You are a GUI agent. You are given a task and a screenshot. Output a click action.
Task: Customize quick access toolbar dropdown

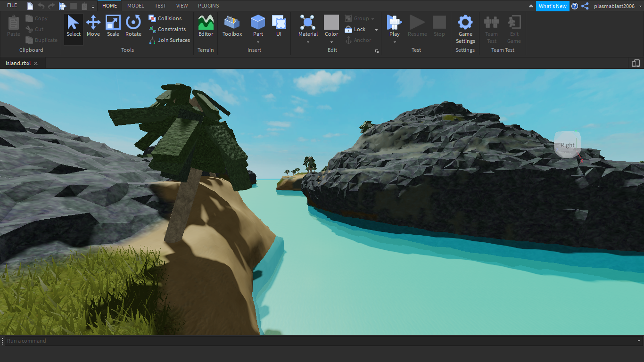tap(93, 7)
